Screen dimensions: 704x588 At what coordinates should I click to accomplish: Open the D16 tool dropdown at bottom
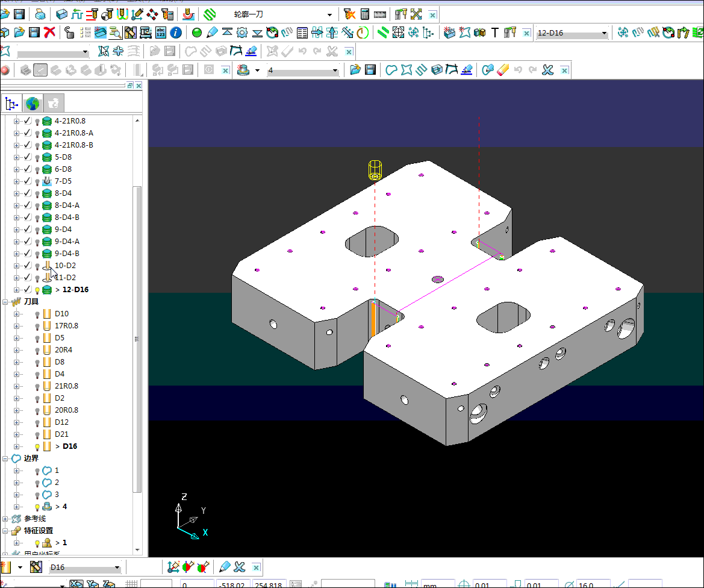pos(117,568)
